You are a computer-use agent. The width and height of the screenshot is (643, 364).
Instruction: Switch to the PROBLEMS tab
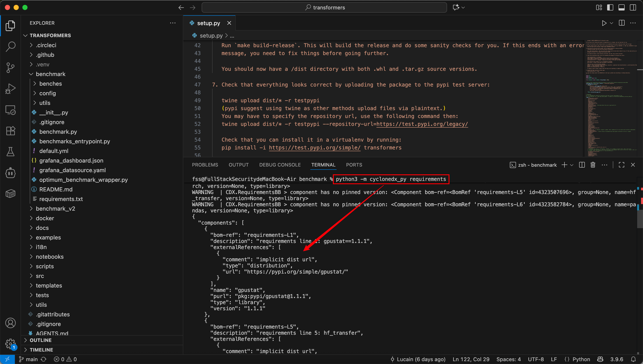click(x=205, y=165)
